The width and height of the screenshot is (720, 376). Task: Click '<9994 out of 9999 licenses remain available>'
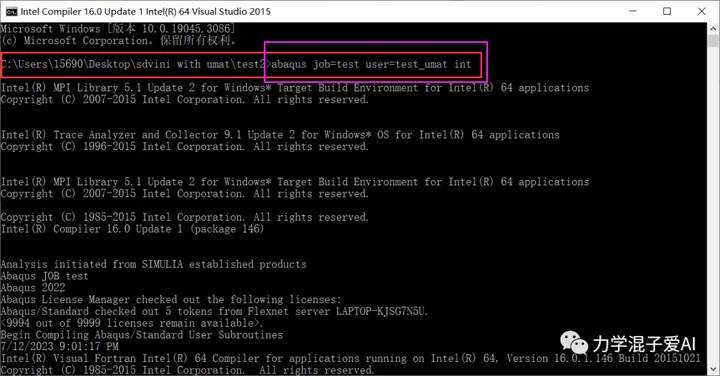coord(132,323)
